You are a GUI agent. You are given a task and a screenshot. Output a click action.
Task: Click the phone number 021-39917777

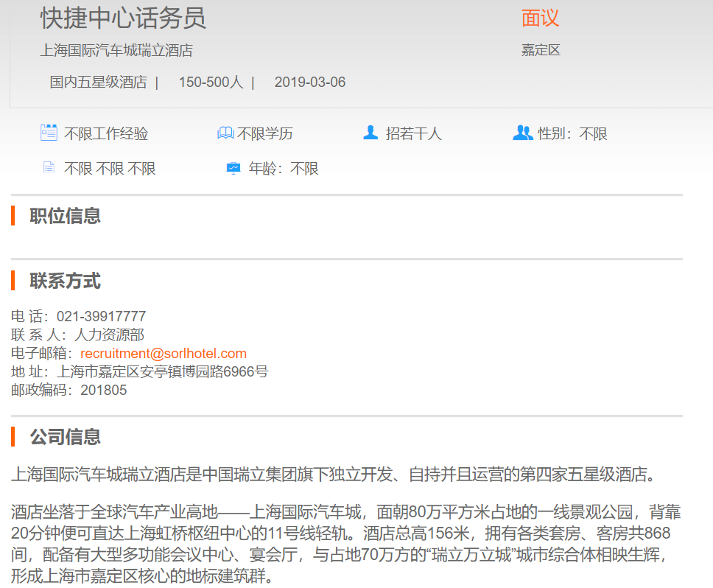[101, 317]
